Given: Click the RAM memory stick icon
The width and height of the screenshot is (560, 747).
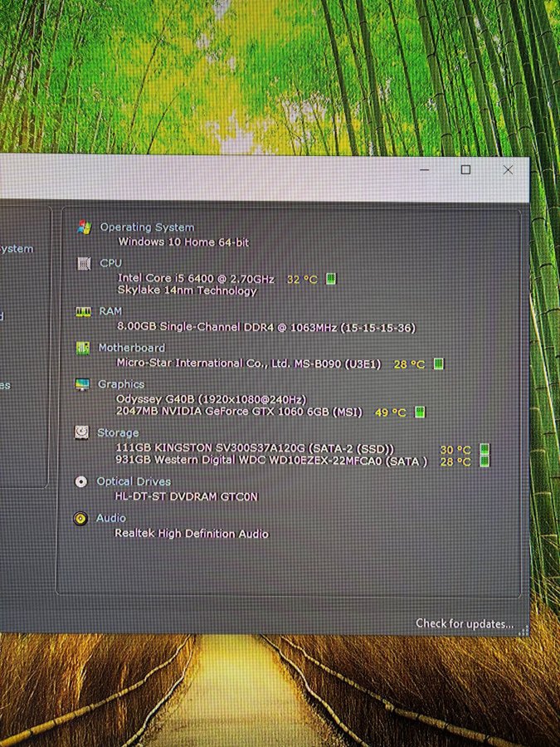Looking at the screenshot, I should 83,311.
